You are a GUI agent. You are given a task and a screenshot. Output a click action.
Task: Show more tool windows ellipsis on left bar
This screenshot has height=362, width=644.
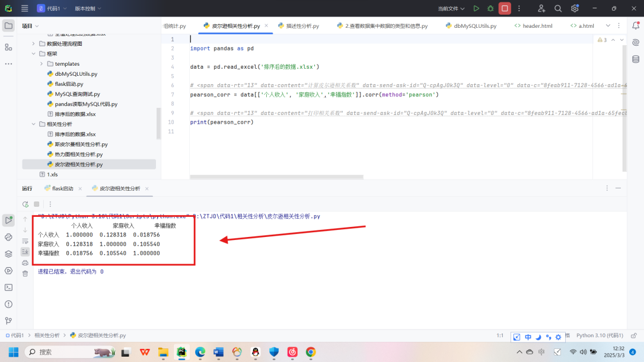(8, 63)
